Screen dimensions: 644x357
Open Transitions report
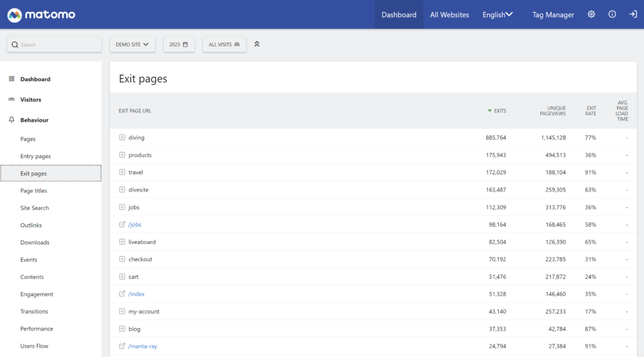tap(34, 312)
